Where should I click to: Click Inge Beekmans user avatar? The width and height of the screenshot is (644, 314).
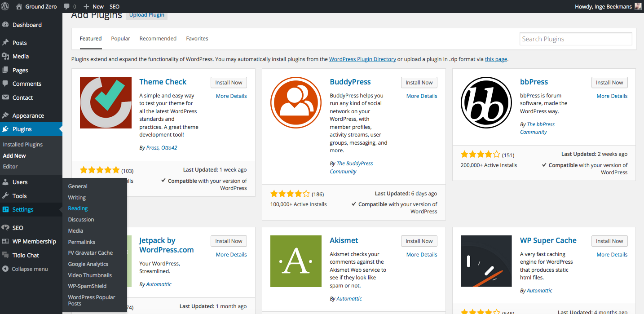coord(638,6)
